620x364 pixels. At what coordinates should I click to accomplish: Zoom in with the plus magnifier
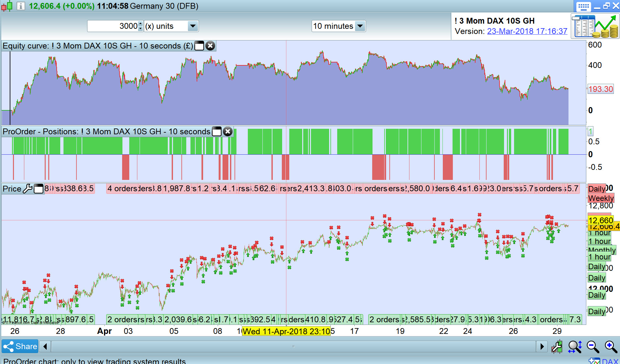(611, 347)
